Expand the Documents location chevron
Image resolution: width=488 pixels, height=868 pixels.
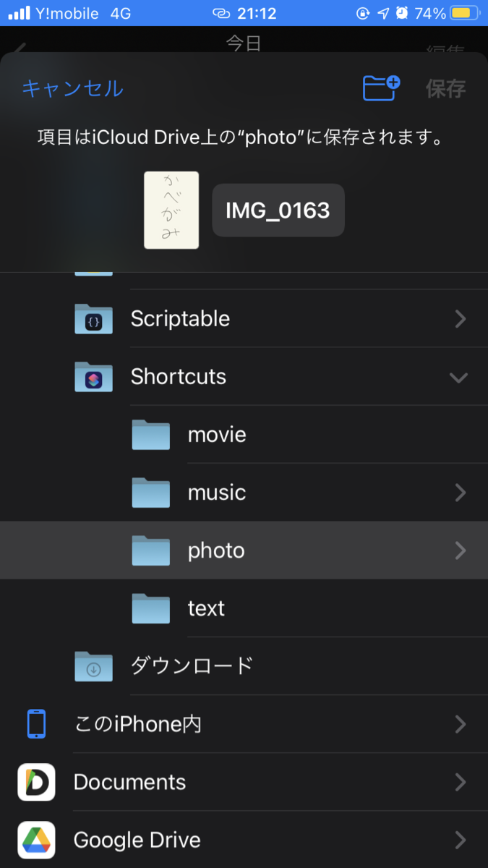(x=460, y=782)
